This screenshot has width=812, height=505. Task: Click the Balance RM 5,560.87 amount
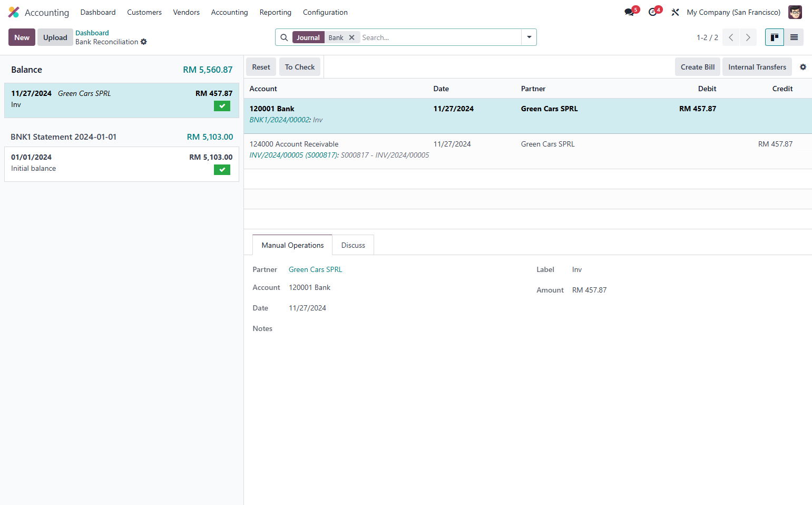pos(208,70)
